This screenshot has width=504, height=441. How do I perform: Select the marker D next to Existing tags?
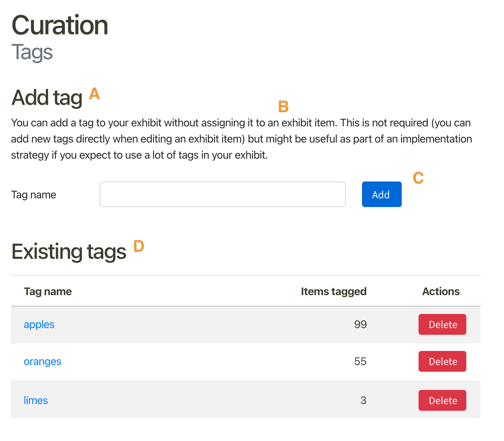pyautogui.click(x=139, y=247)
